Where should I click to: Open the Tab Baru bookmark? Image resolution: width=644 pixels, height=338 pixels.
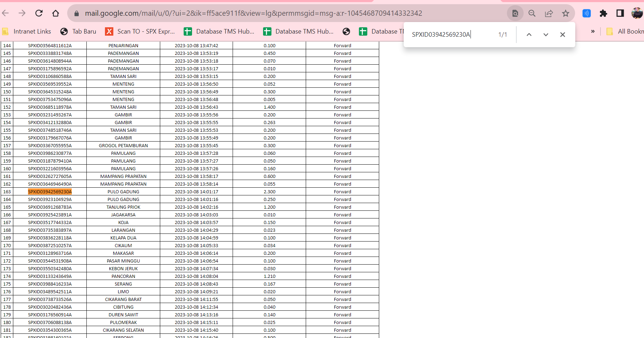tap(78, 31)
